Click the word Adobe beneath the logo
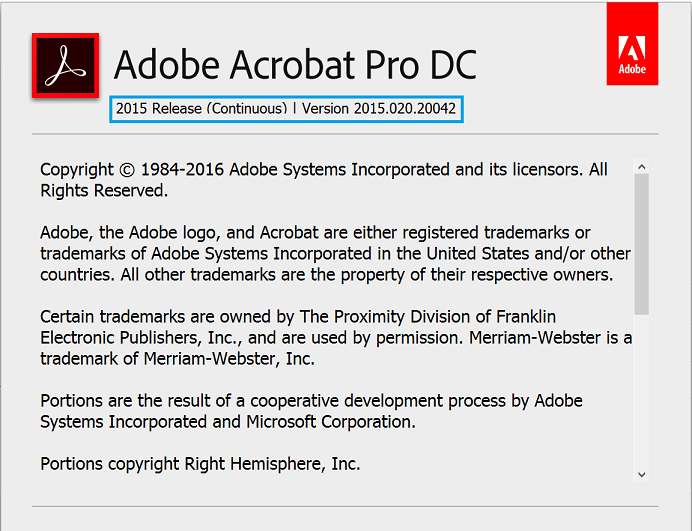This screenshot has height=531, width=692. (632, 70)
